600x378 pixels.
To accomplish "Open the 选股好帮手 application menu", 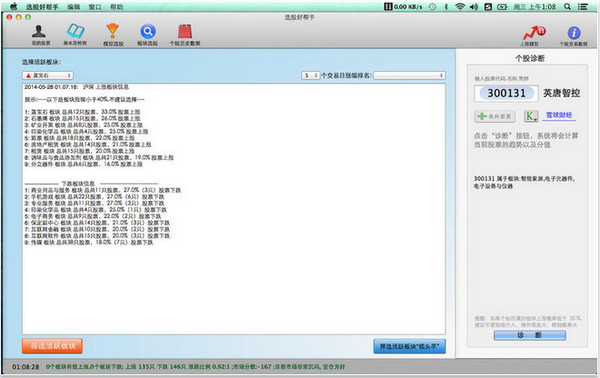I will 42,7.
